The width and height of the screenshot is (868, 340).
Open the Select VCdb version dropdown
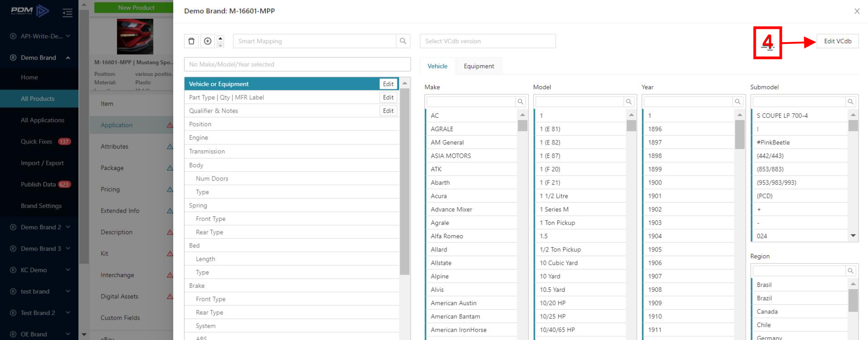[488, 41]
